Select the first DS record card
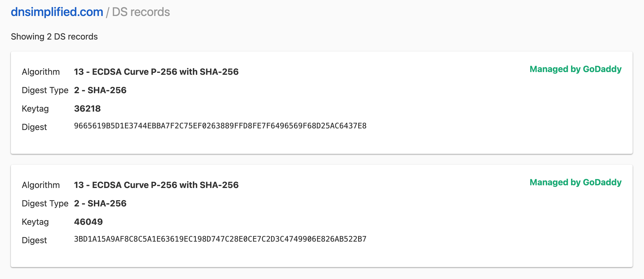Viewport: 644px width, 279px height. coord(322,102)
